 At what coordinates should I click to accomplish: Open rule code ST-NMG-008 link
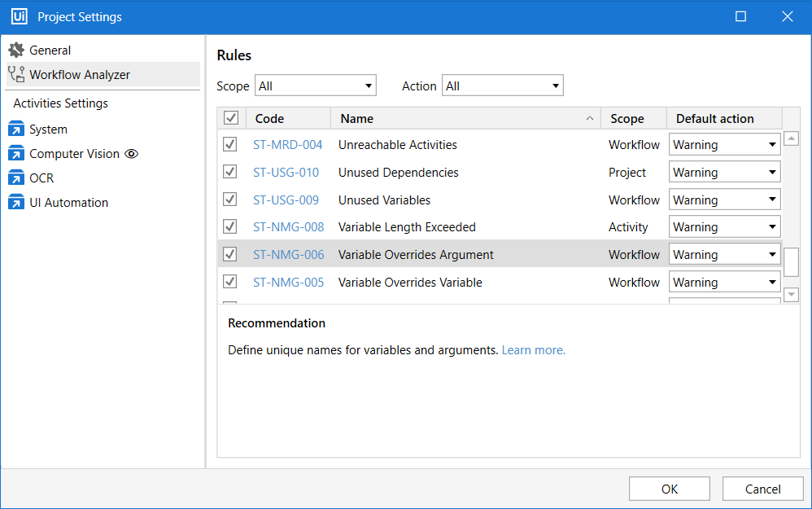click(x=288, y=227)
